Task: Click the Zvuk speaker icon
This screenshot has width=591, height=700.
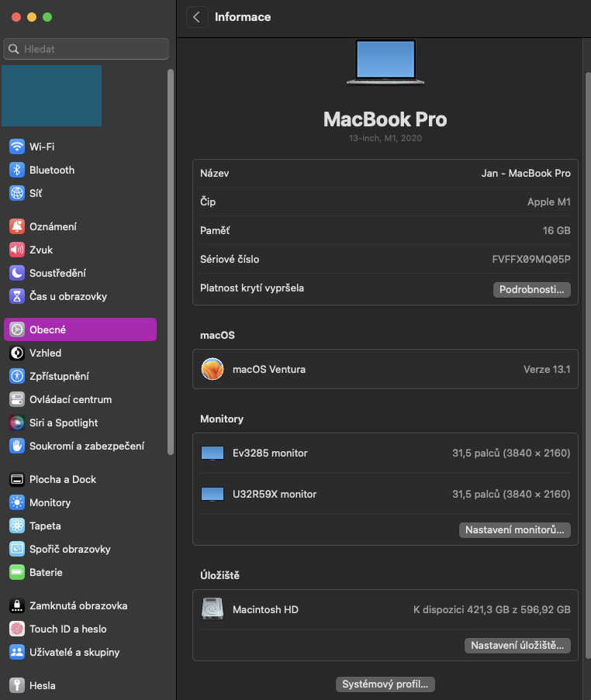Action: pyautogui.click(x=17, y=250)
